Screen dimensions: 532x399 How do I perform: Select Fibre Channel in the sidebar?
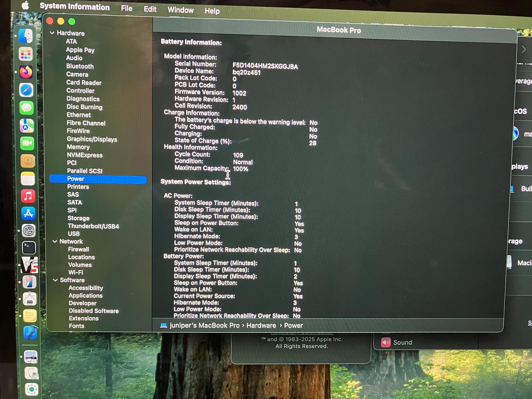(x=86, y=123)
